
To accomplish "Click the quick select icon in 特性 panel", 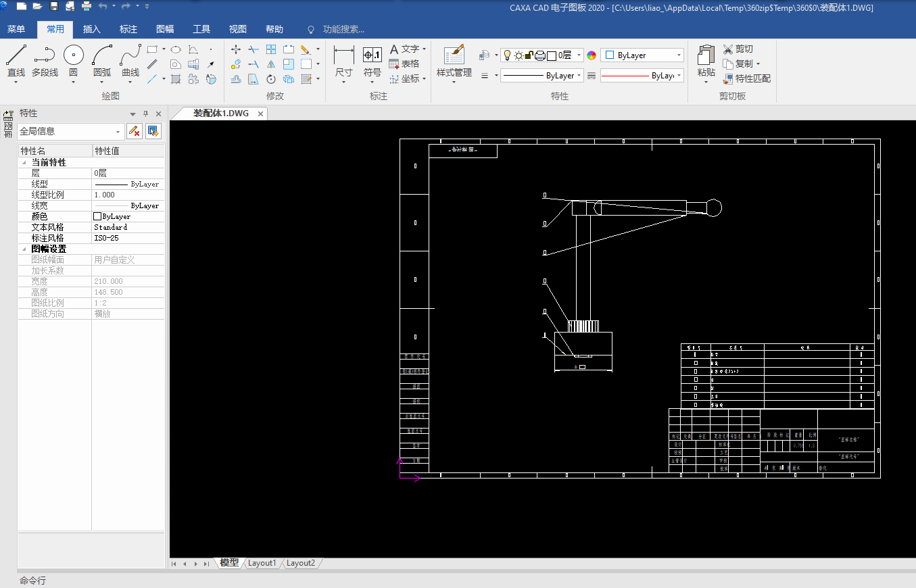I will click(x=153, y=131).
